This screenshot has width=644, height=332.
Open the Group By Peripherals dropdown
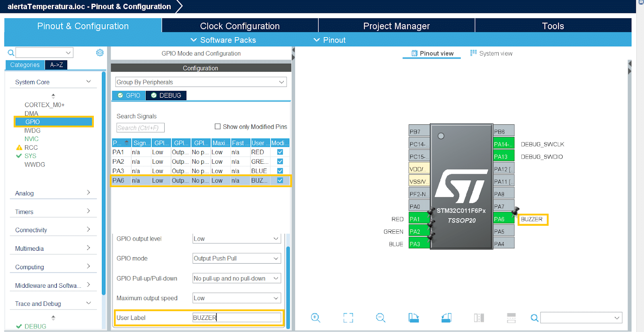pyautogui.click(x=201, y=82)
